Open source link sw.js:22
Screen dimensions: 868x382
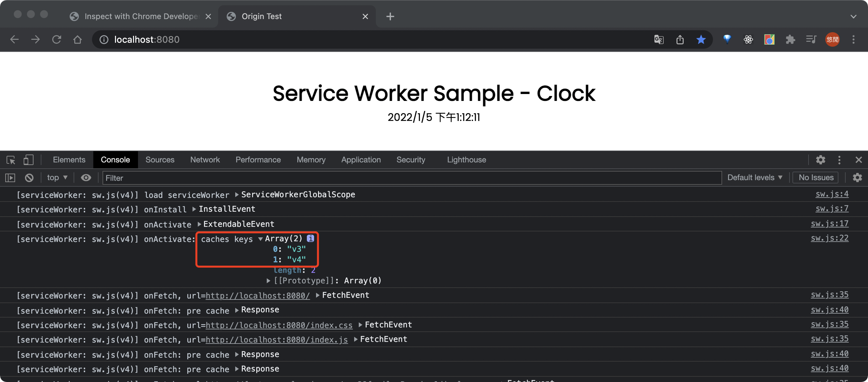(x=830, y=238)
